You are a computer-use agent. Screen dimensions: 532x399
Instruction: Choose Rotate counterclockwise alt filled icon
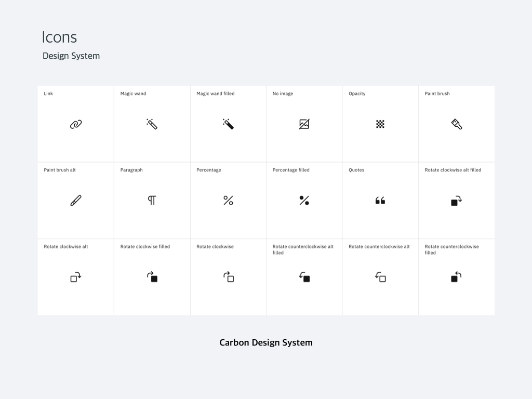coord(304,277)
